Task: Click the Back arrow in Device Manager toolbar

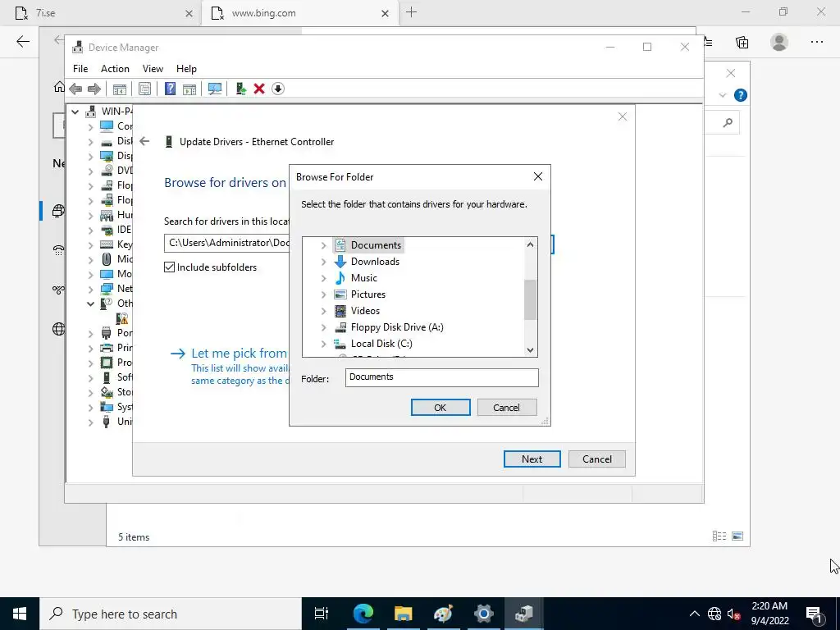Action: pyautogui.click(x=75, y=89)
